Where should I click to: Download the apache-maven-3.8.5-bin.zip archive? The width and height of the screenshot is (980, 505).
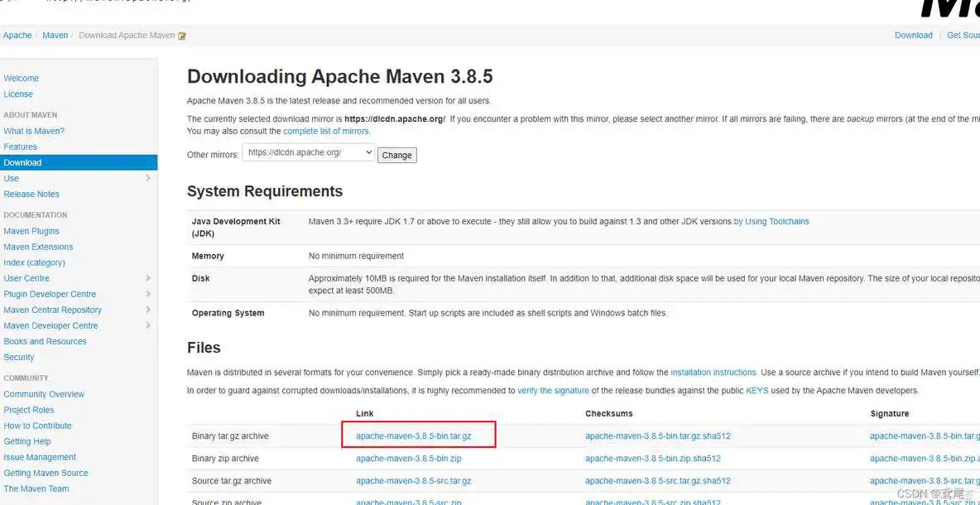tap(408, 459)
